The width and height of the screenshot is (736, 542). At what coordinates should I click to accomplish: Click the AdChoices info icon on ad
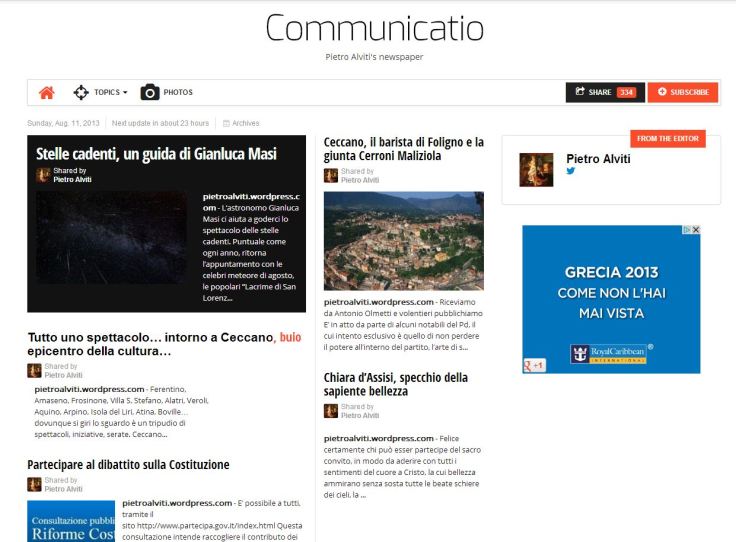click(x=685, y=230)
